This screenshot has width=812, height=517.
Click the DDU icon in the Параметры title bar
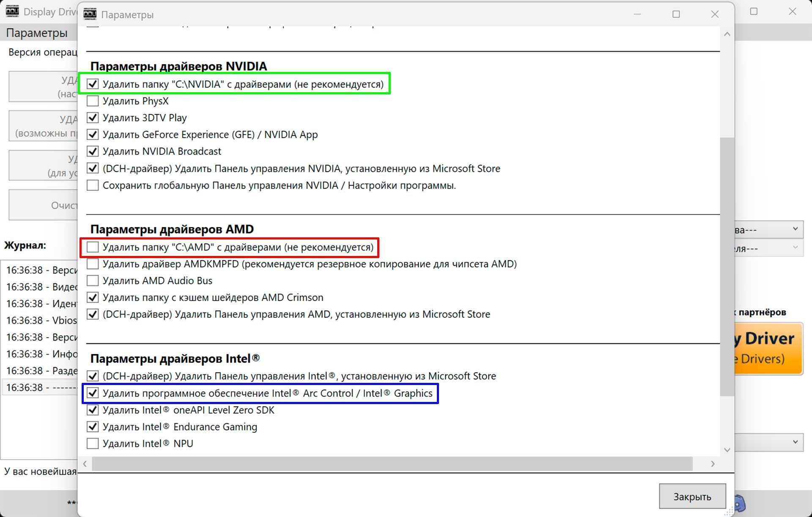point(90,14)
